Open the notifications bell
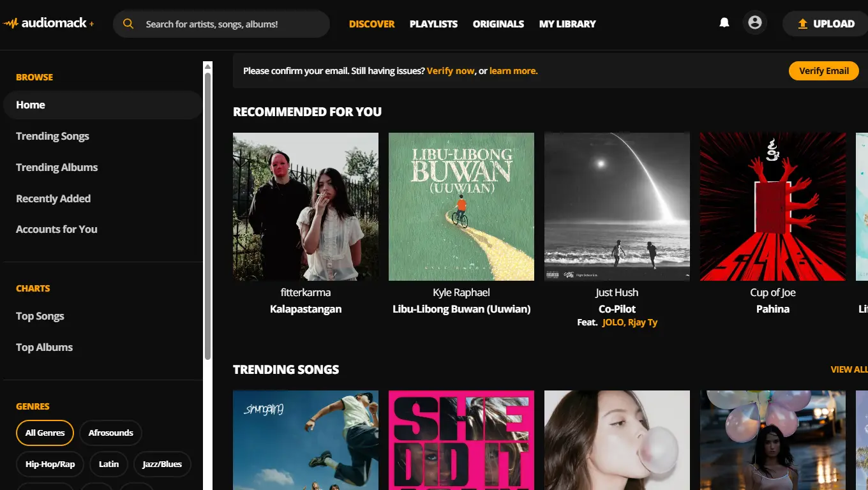The width and height of the screenshot is (868, 490). click(724, 23)
